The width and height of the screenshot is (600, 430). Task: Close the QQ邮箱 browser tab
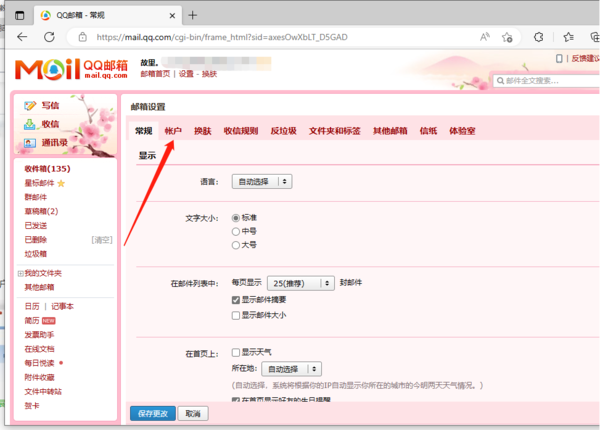coord(172,16)
